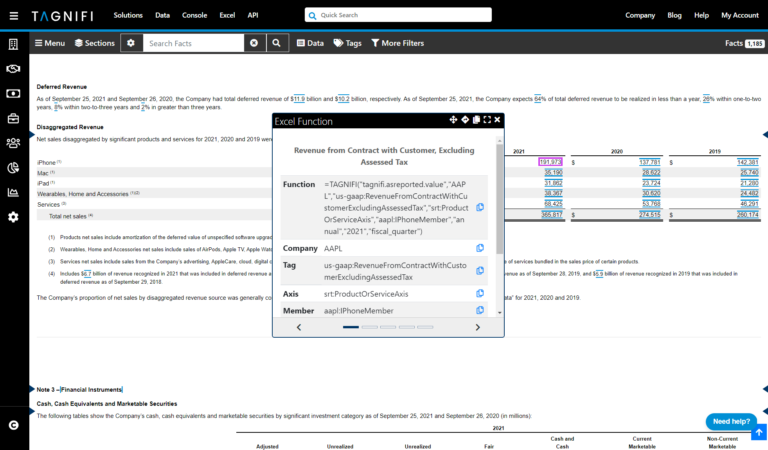Click the move icon in Excel Function header
The width and height of the screenshot is (768, 450).
pyautogui.click(x=453, y=119)
